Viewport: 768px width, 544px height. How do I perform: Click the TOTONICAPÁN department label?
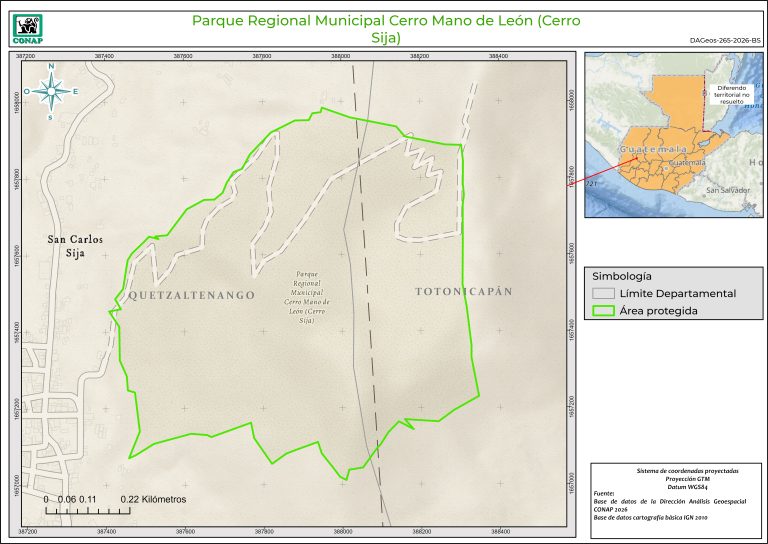[x=463, y=291]
